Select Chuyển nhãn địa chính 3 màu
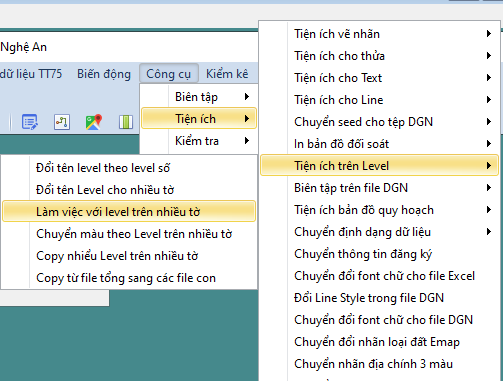 click(379, 364)
